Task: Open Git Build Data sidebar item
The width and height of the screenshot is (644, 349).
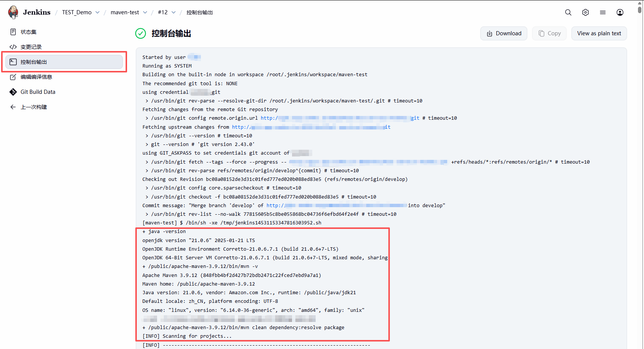Action: (64, 92)
